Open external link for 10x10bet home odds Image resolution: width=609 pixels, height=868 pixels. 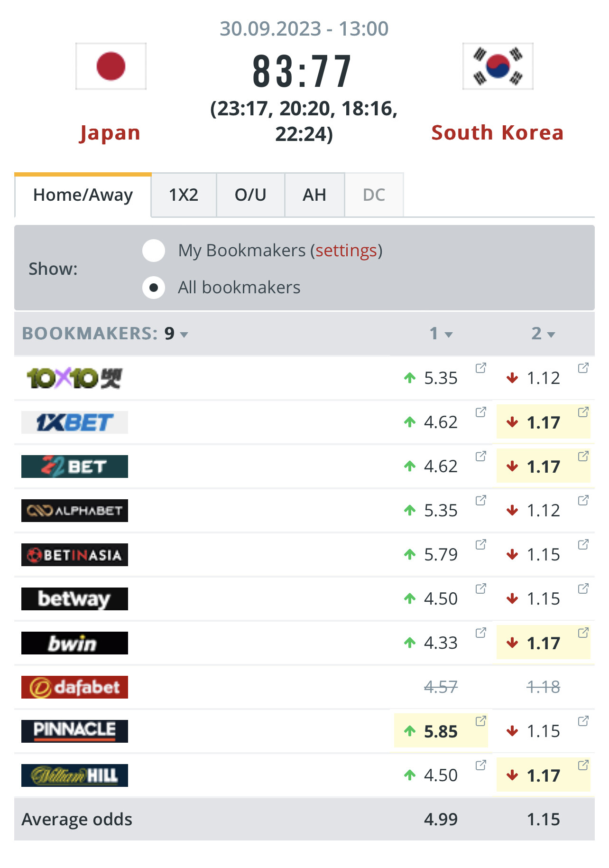(480, 368)
